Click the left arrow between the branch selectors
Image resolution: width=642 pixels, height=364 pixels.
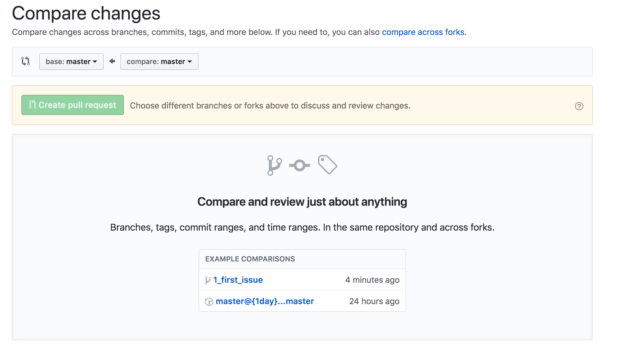(112, 61)
